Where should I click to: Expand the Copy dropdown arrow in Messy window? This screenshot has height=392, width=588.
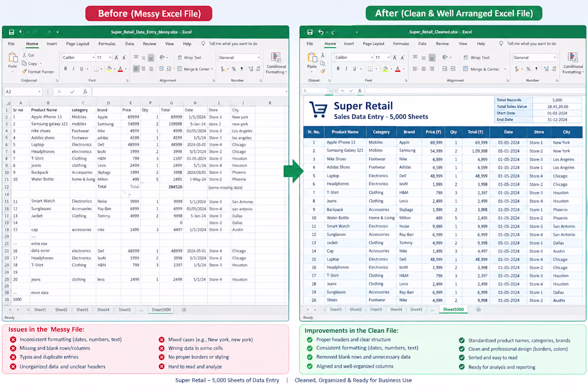click(x=41, y=64)
